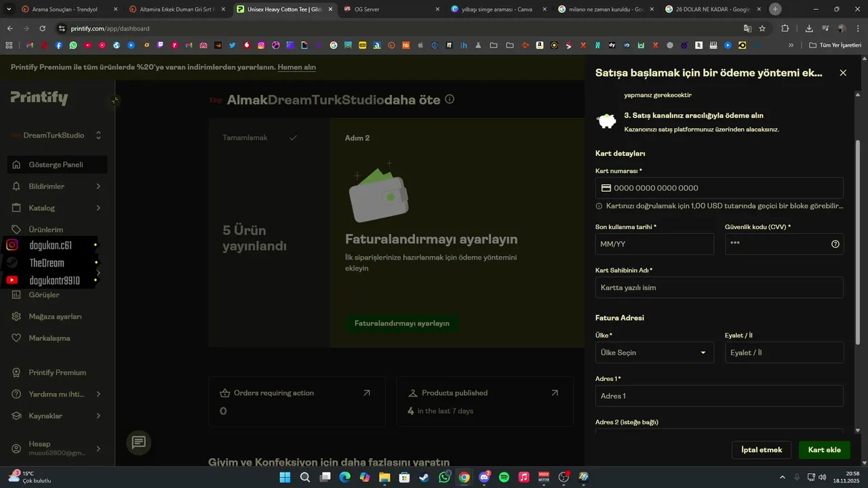Viewport: 868px width, 488px height.
Task: Switch to the OG Server tab
Action: (x=392, y=9)
